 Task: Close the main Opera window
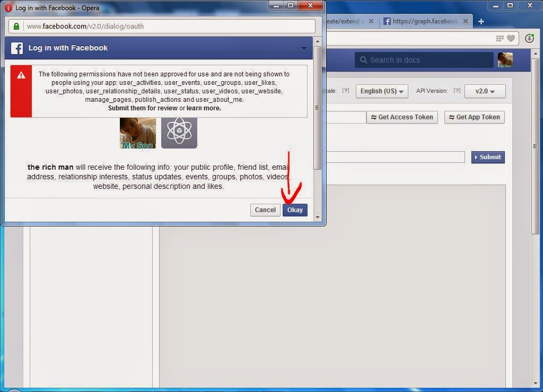pyautogui.click(x=530, y=5)
